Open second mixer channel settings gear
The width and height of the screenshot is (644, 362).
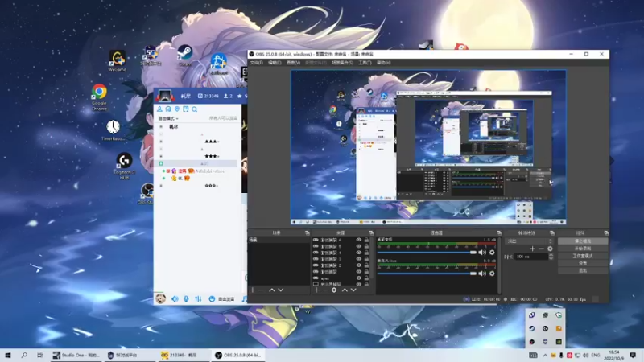pyautogui.click(x=492, y=274)
